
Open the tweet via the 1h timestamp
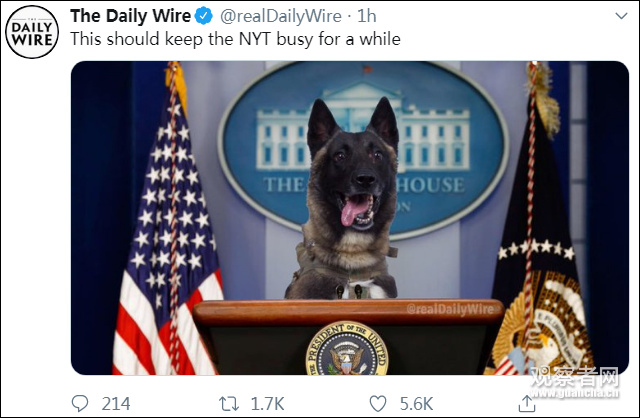(367, 16)
